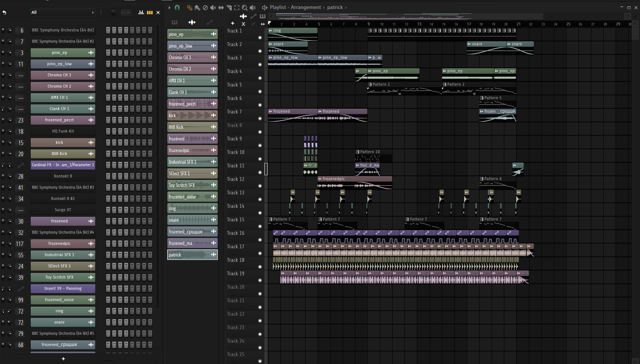Click the swing knob in channel rack header
Screen dimensions: 640x364
click(x=113, y=12)
